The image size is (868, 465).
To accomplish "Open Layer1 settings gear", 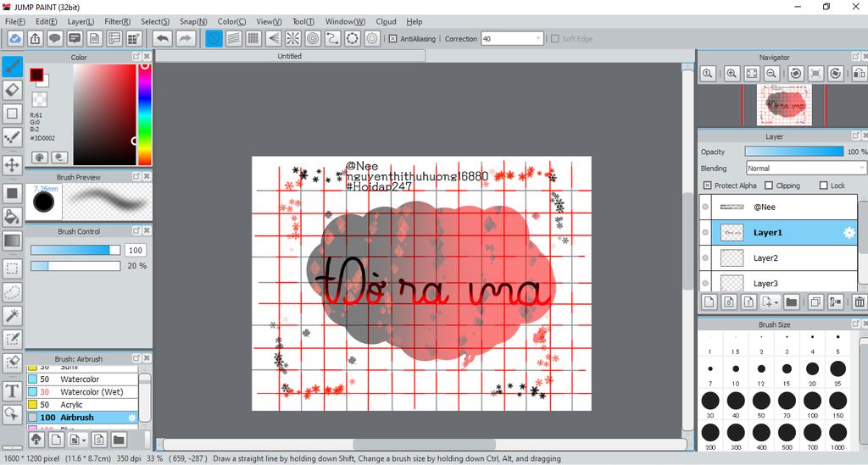I will pos(849,233).
